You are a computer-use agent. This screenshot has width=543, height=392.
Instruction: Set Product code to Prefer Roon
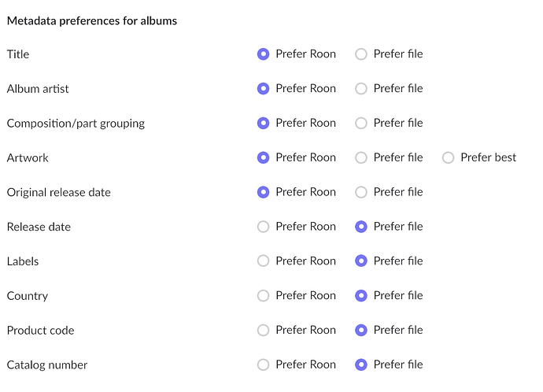coord(264,330)
